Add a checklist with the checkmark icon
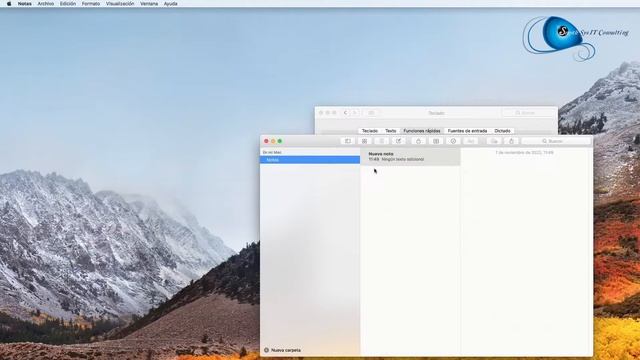Viewport: 640px width, 360px height. pyautogui.click(x=453, y=141)
